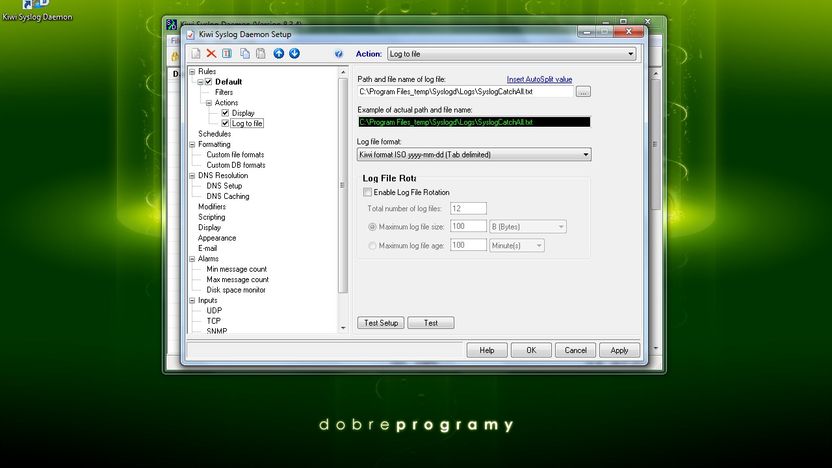Select Maximum log file size radio
832x468 pixels.
point(372,227)
